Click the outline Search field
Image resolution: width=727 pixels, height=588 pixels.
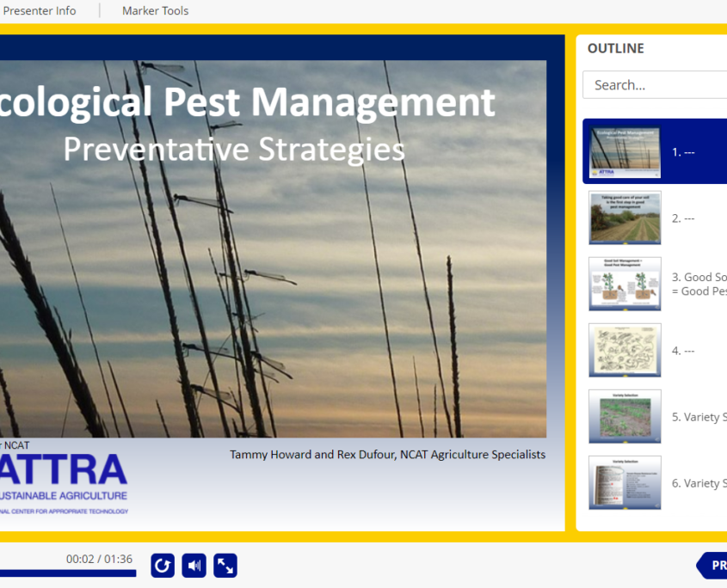click(x=656, y=85)
